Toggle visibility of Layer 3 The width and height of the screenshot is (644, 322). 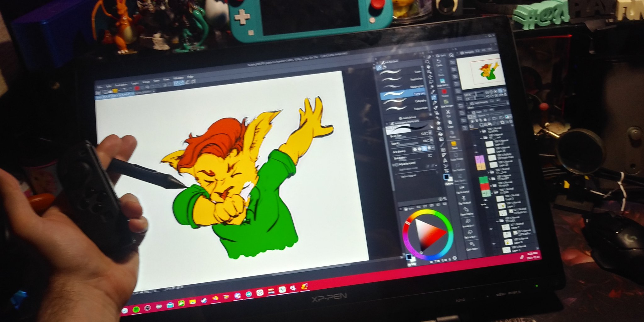pyautogui.click(x=485, y=200)
